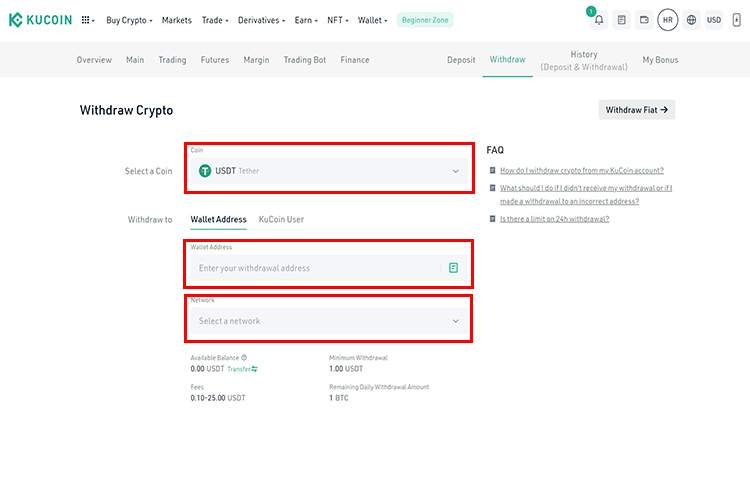750x500 pixels.
Task: Open the Beginner Zone
Action: pyautogui.click(x=425, y=20)
